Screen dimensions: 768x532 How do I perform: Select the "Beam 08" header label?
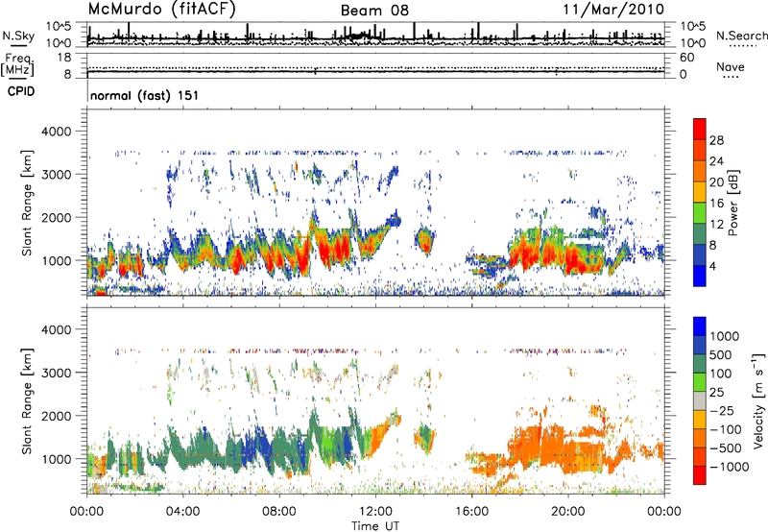click(x=374, y=11)
